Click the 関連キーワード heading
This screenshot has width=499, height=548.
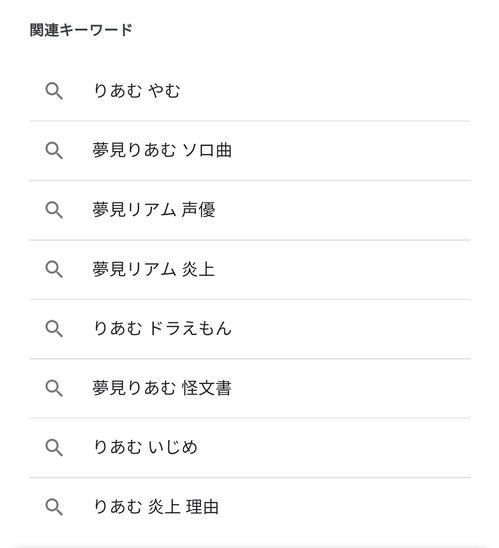pos(81,30)
